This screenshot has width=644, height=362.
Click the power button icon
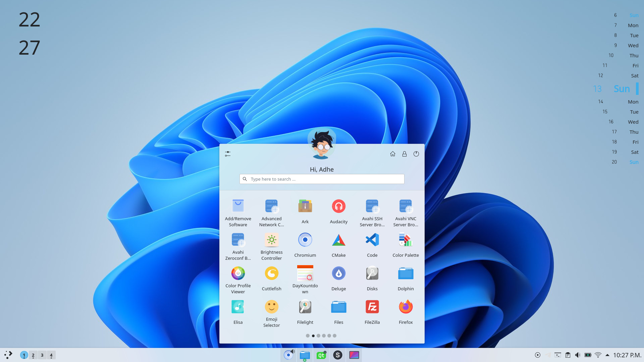(416, 154)
